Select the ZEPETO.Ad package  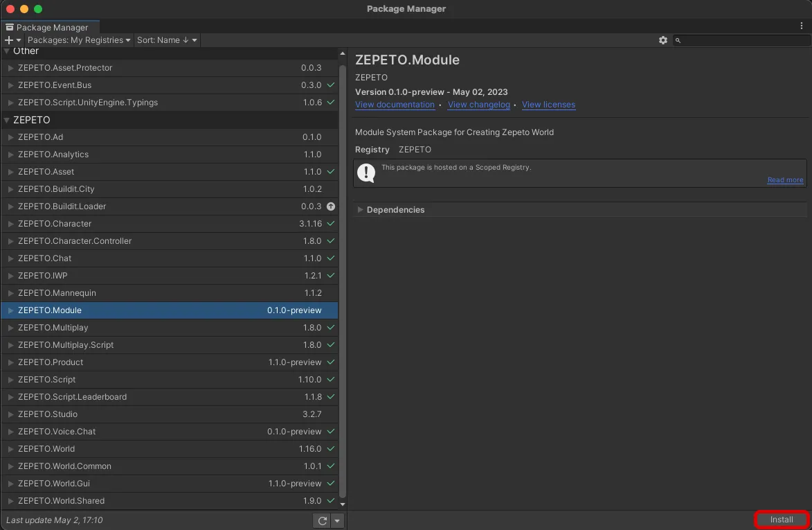[170, 137]
